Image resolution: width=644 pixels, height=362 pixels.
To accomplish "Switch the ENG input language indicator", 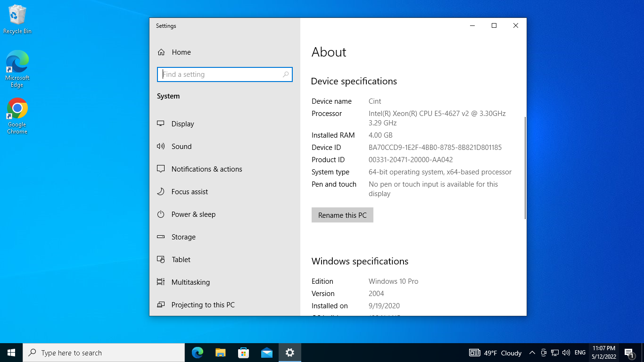I will point(580,353).
